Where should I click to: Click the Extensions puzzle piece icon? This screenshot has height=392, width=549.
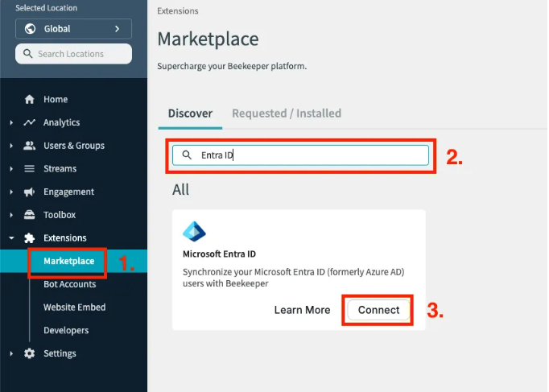pyautogui.click(x=30, y=238)
